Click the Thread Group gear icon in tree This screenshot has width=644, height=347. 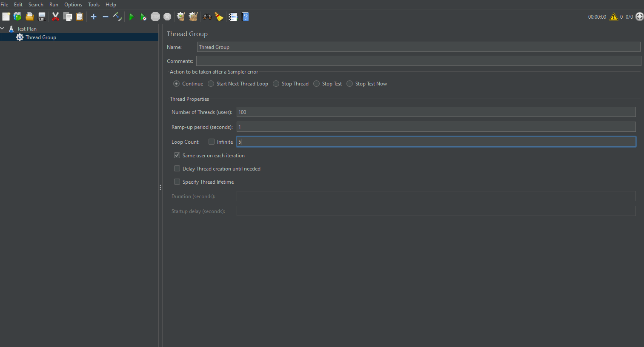(x=20, y=37)
